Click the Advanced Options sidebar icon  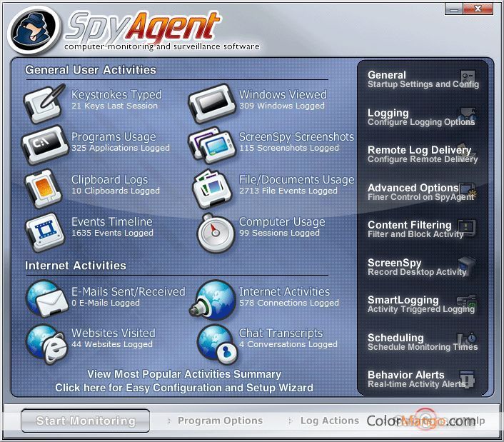point(468,191)
